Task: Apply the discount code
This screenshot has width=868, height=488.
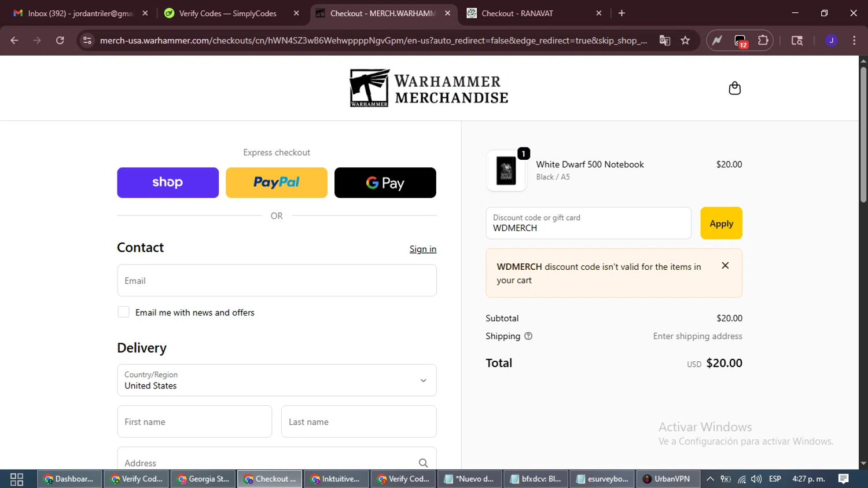Action: [721, 223]
